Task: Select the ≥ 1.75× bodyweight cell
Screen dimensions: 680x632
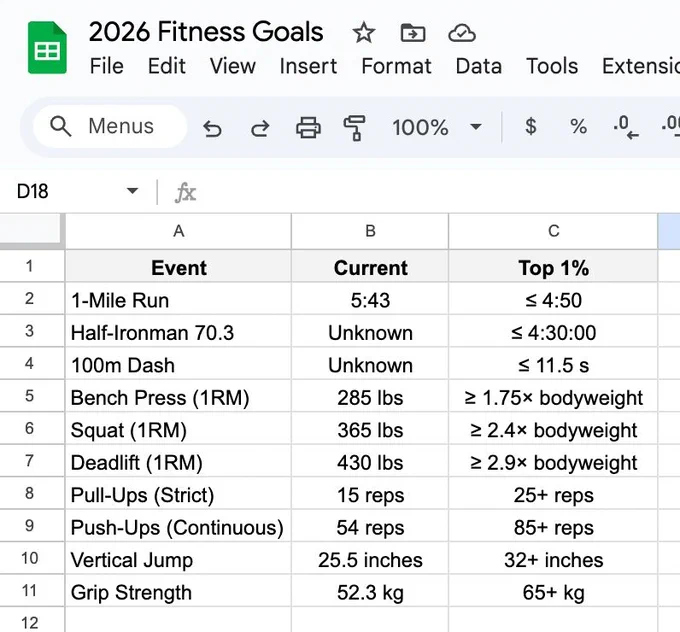Action: point(553,396)
